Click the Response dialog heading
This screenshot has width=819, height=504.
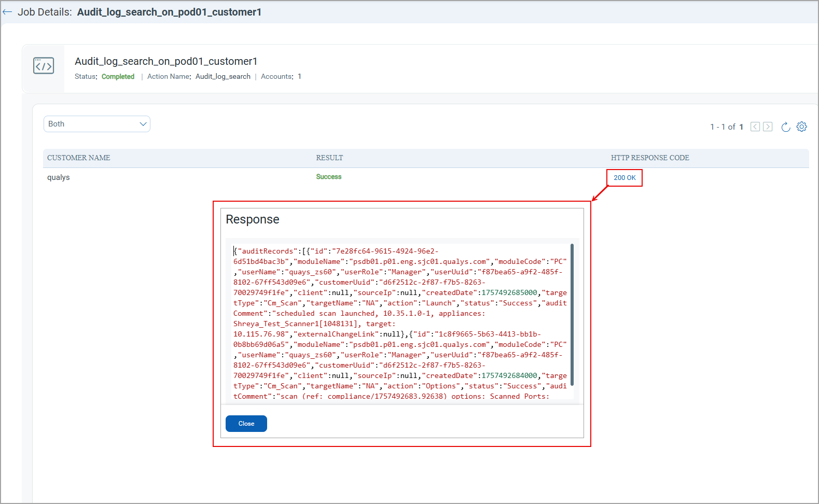coord(253,219)
